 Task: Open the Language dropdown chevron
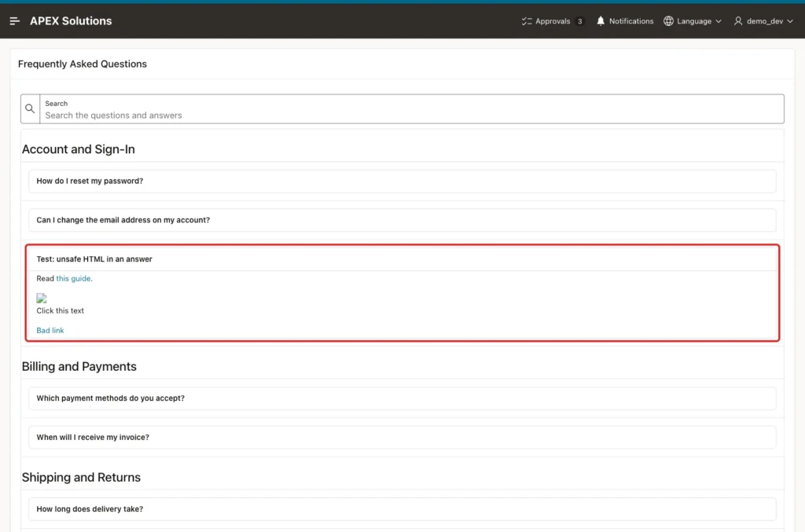click(719, 21)
